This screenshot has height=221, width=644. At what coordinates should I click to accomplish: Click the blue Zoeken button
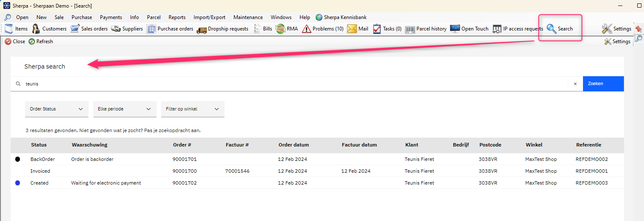click(603, 84)
